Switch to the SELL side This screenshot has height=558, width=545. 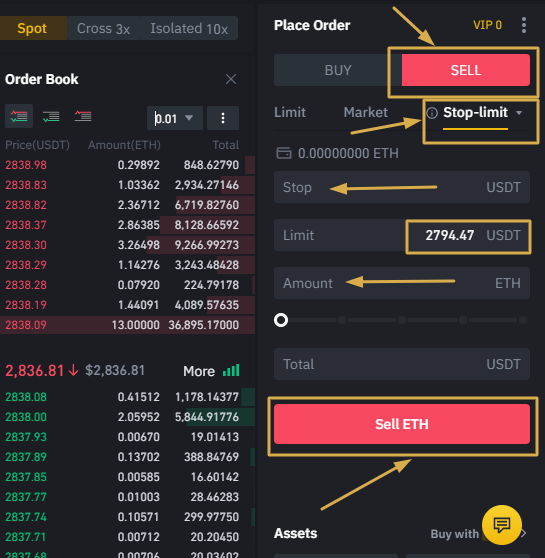pos(466,70)
